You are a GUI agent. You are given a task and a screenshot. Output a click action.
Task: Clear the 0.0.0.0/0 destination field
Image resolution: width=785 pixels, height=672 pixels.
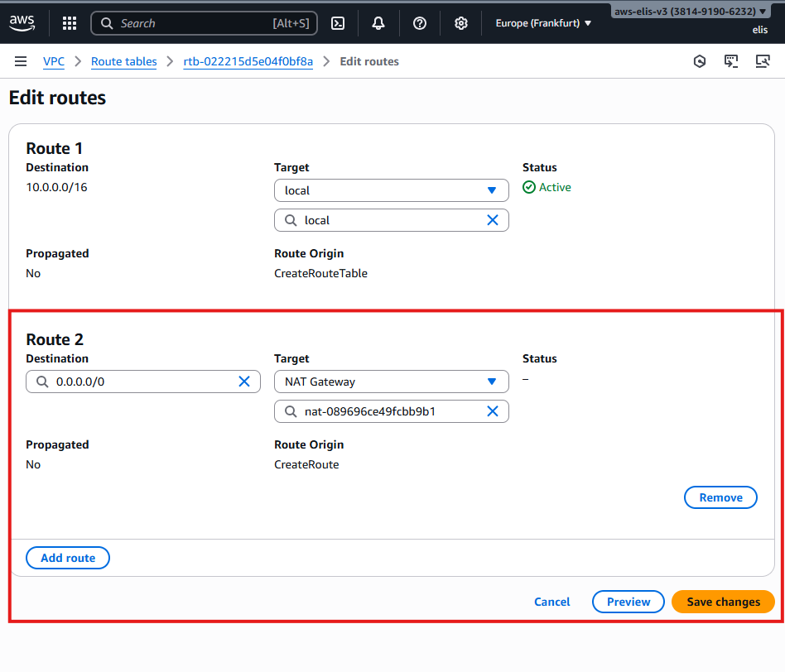click(x=244, y=382)
